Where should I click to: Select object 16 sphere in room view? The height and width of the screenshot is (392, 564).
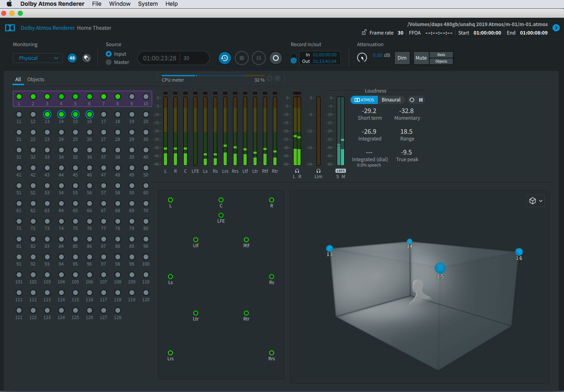click(x=519, y=252)
